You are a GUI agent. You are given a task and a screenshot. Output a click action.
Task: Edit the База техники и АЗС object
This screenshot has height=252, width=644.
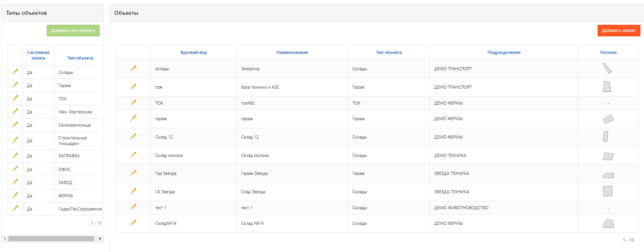[x=133, y=87]
